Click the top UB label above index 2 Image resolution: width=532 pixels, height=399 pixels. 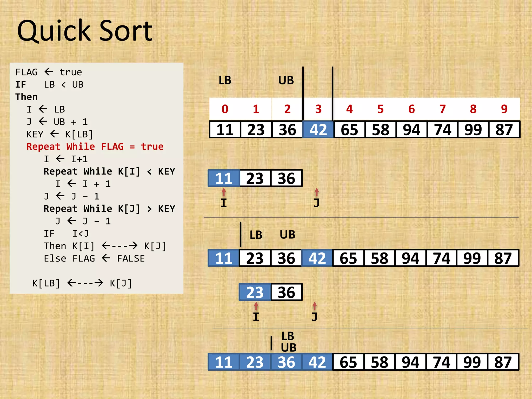(286, 80)
